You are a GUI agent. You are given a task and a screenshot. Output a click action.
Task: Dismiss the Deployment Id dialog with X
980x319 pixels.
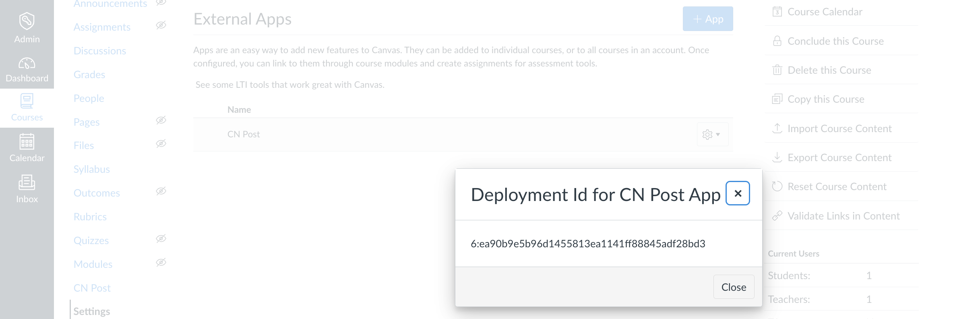coord(738,193)
